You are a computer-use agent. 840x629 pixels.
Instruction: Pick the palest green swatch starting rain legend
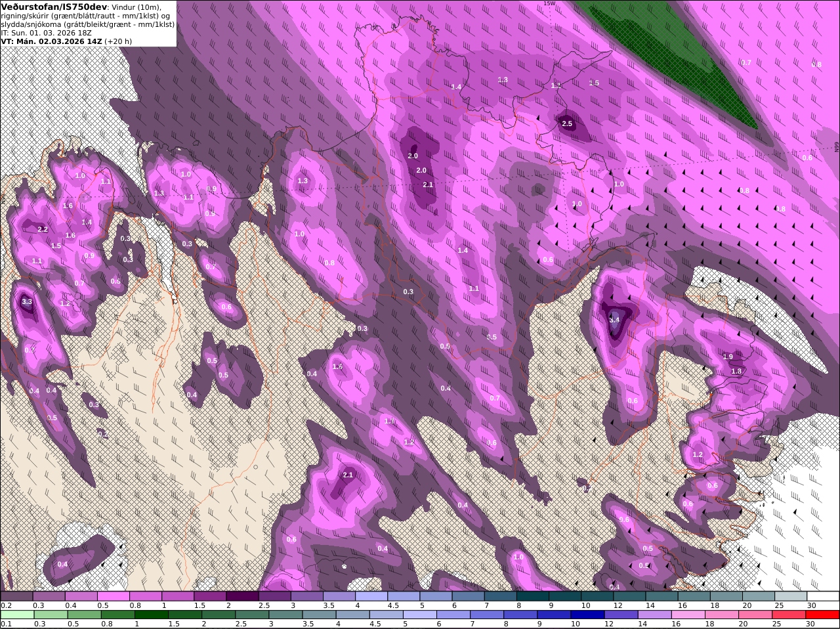coord(17,615)
